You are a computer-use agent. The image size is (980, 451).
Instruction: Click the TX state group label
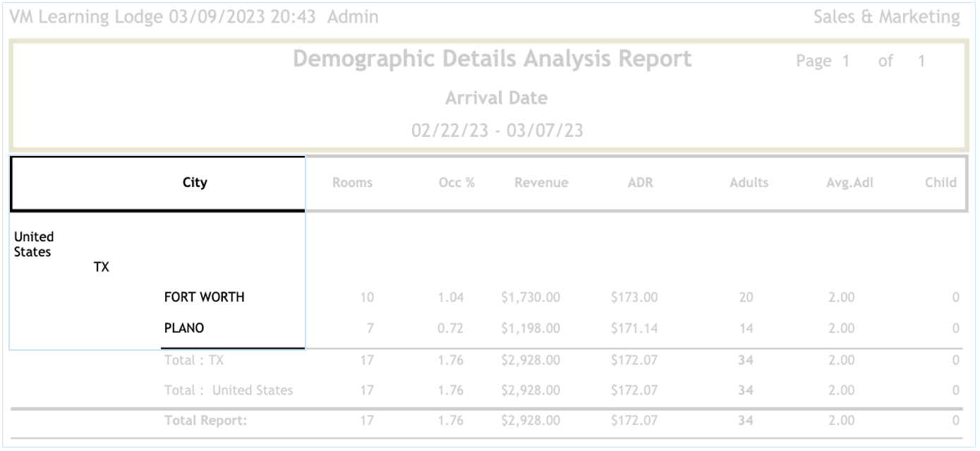tap(102, 267)
